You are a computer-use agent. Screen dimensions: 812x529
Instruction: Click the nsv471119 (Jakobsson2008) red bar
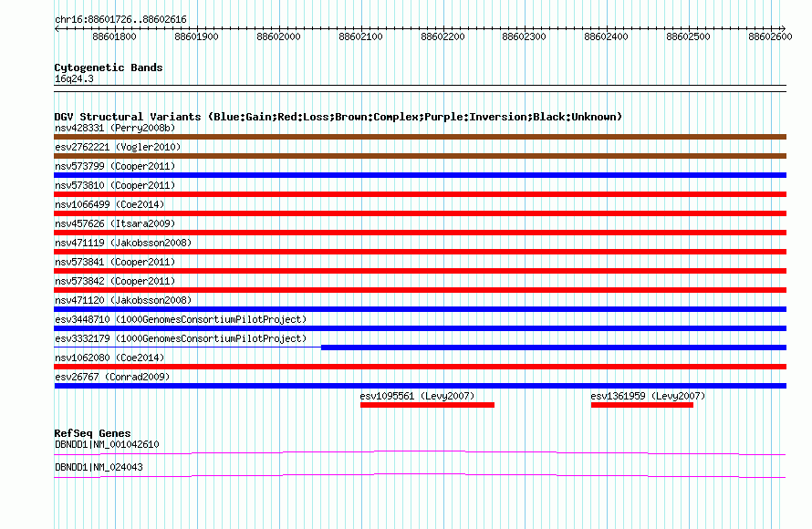420,252
